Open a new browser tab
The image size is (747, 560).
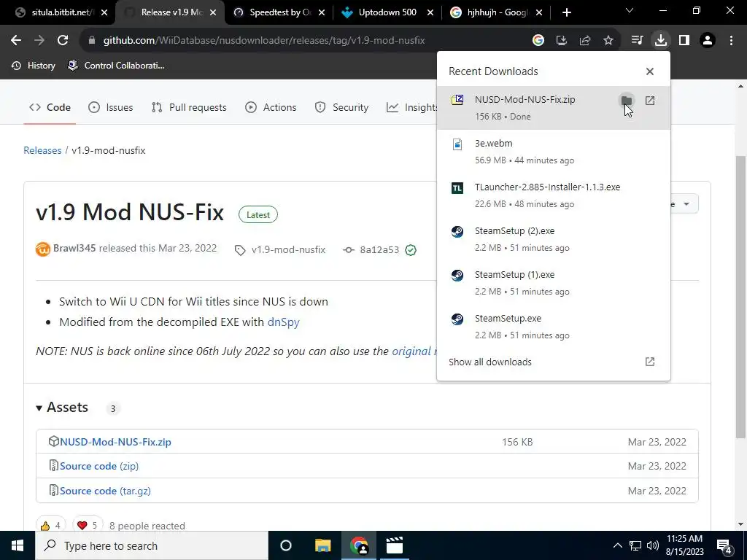click(566, 12)
